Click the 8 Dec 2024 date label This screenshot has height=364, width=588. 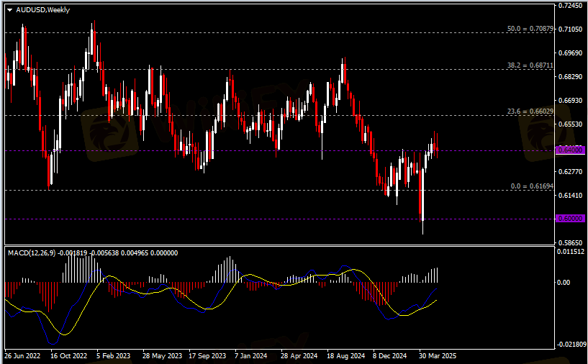[389, 356]
